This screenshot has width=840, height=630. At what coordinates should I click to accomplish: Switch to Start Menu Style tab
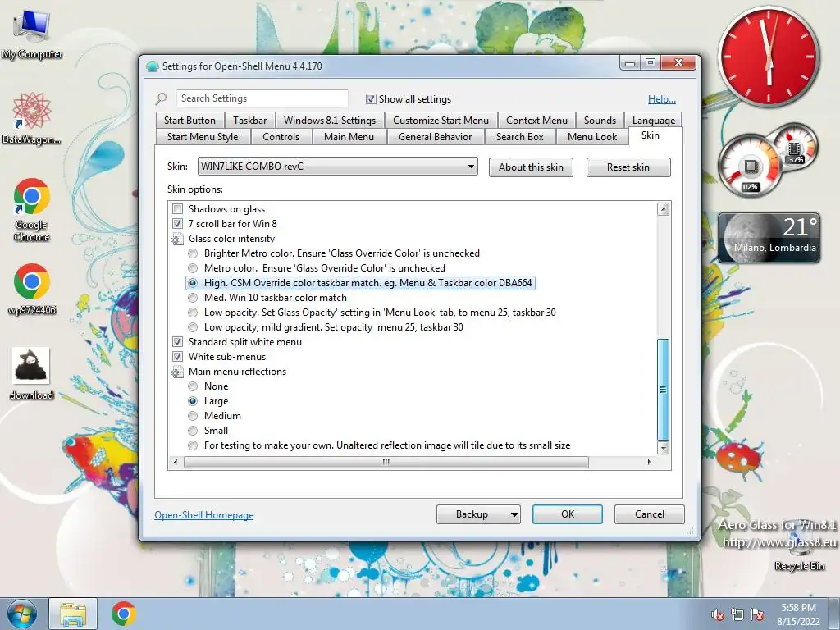click(x=203, y=137)
